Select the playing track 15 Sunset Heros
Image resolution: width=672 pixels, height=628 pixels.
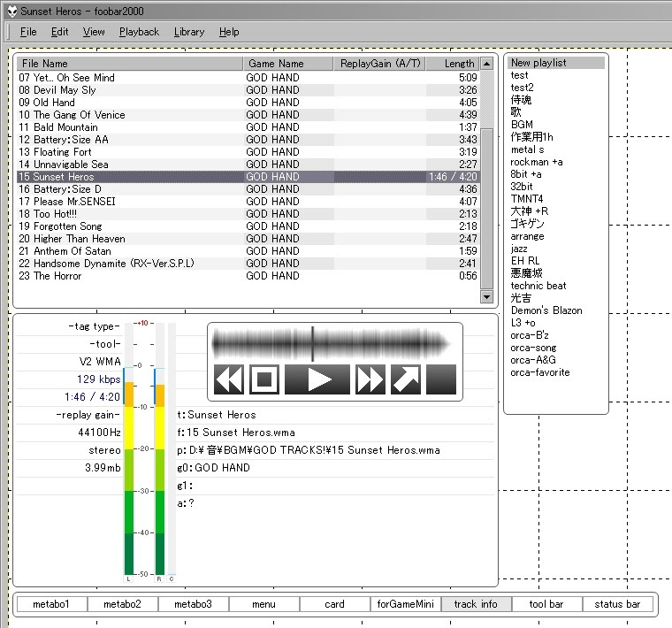248,177
